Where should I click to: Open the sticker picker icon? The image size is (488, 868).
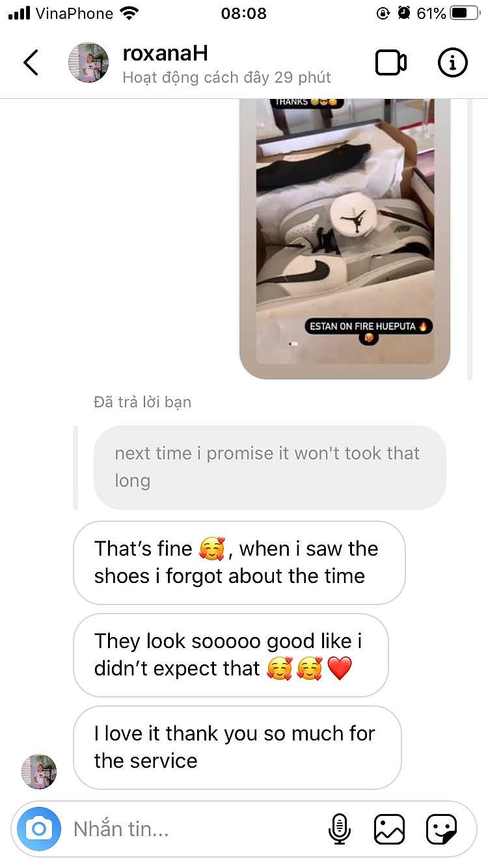click(442, 829)
